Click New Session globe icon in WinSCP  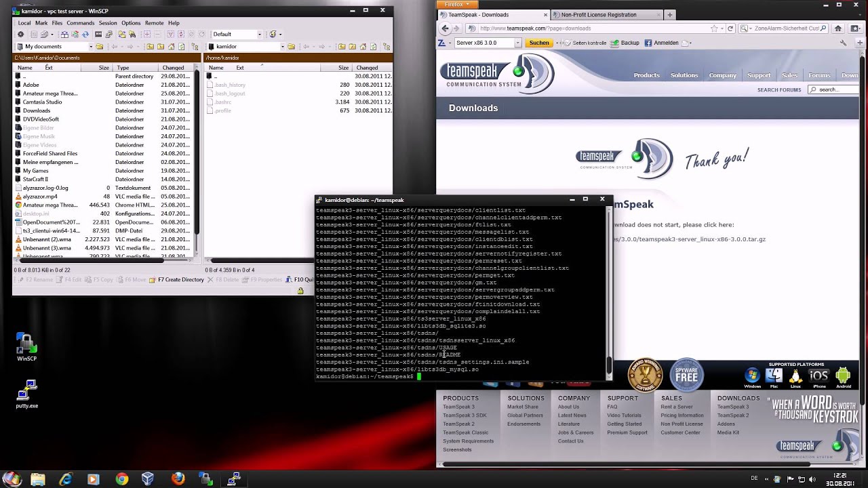coord(272,34)
